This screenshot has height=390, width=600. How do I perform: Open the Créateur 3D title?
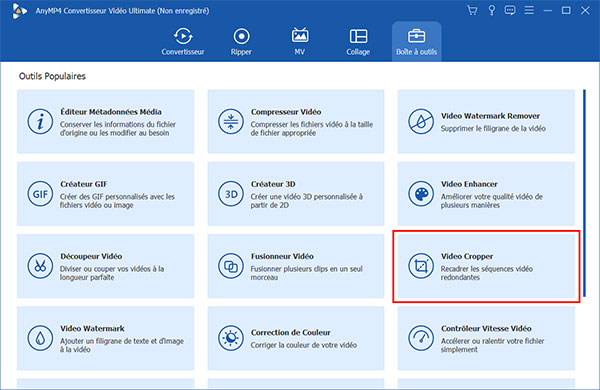tap(273, 184)
